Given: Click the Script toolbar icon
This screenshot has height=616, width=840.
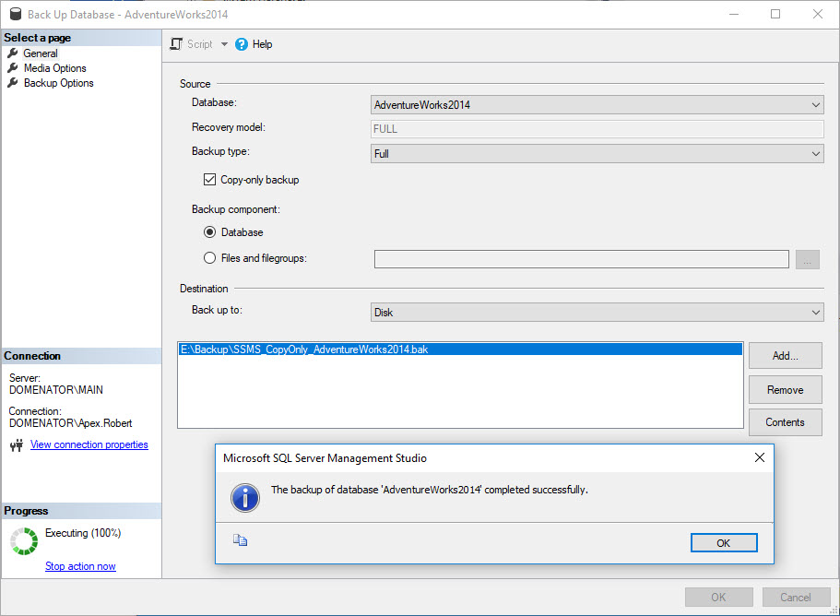Looking at the screenshot, I should pyautogui.click(x=176, y=44).
